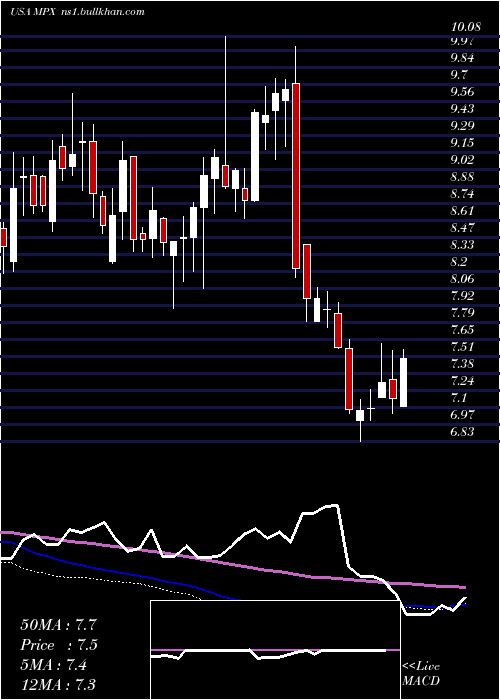This screenshot has width=500, height=700.
Task: Click the large red candle dropping from 9.6
Action: [x=296, y=176]
